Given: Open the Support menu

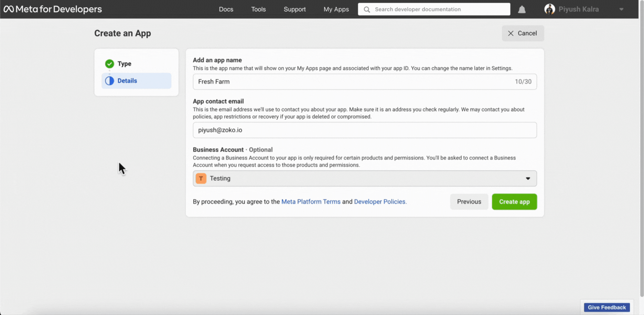Looking at the screenshot, I should tap(294, 9).
